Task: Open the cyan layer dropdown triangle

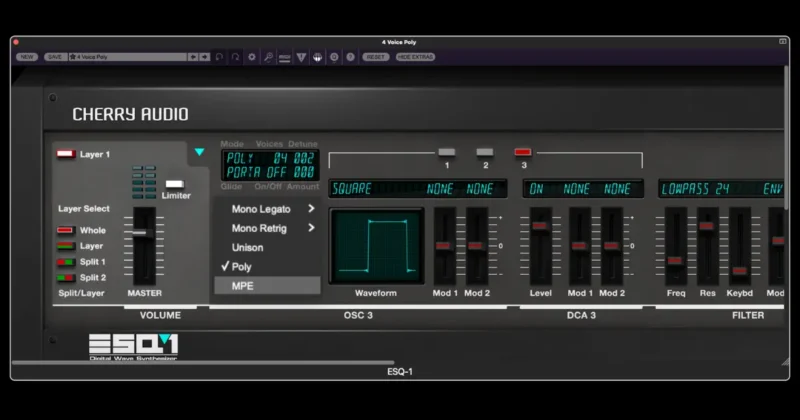Action: pyautogui.click(x=199, y=152)
